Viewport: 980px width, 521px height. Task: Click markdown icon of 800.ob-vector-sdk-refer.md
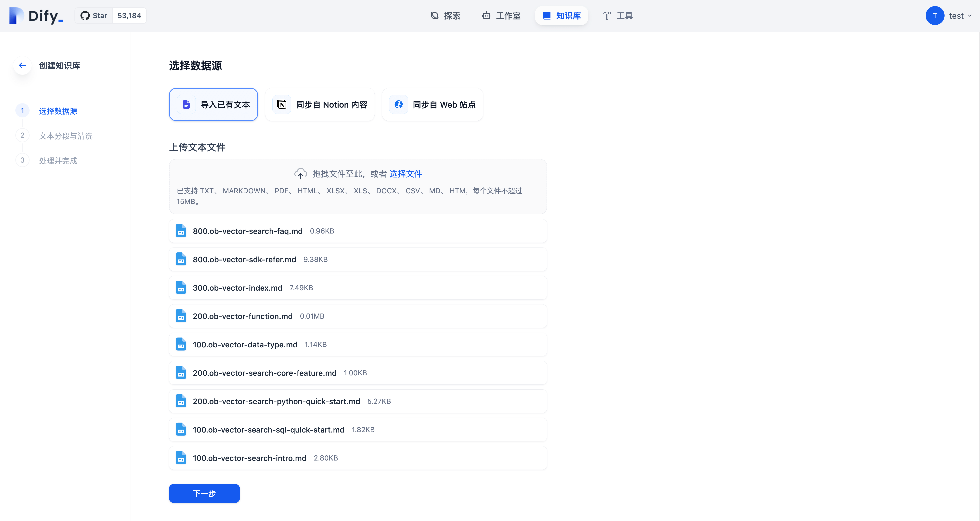pyautogui.click(x=181, y=259)
